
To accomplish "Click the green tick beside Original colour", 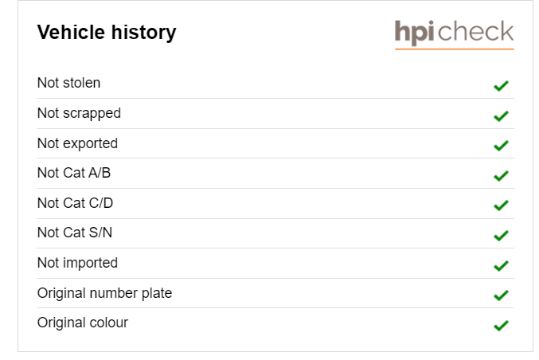I will click(x=501, y=325).
